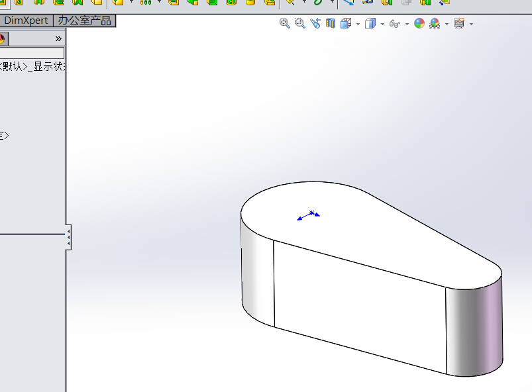Screen dimensions: 532x392
Task: Click the View Settings monitor icon
Action: (x=459, y=23)
